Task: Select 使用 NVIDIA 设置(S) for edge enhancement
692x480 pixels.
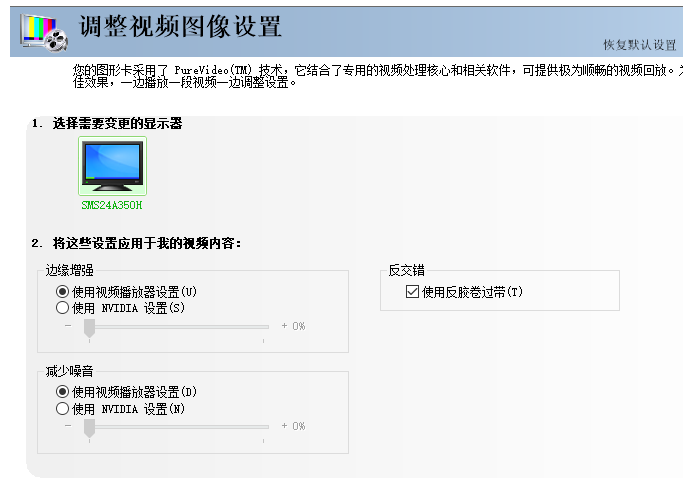Action: (63, 308)
